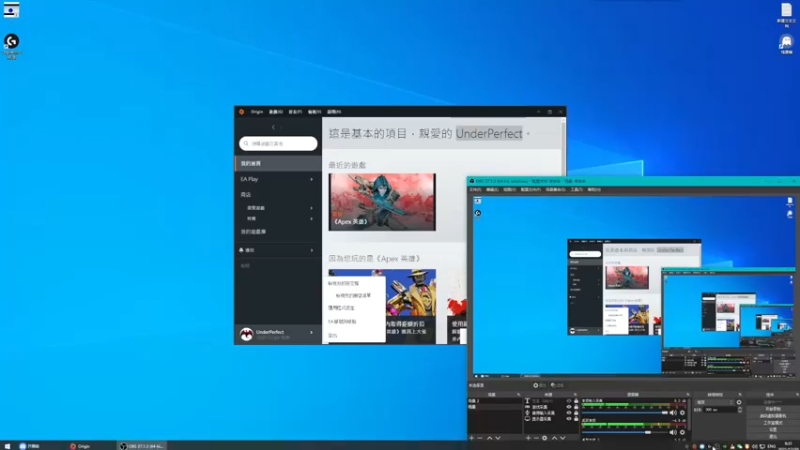Click the third button in the OBS controls panel
This screenshot has width=800, height=450.
773,416
